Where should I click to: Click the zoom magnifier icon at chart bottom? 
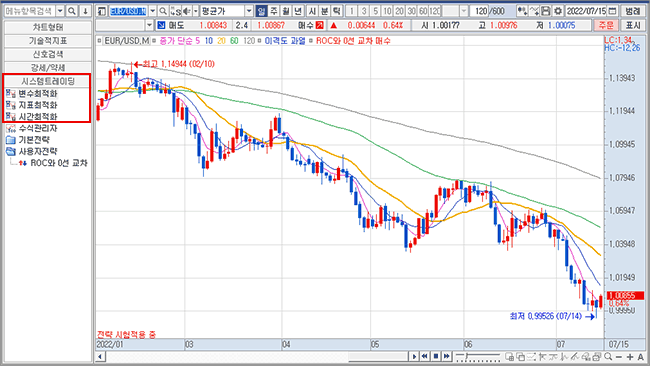click(x=608, y=356)
